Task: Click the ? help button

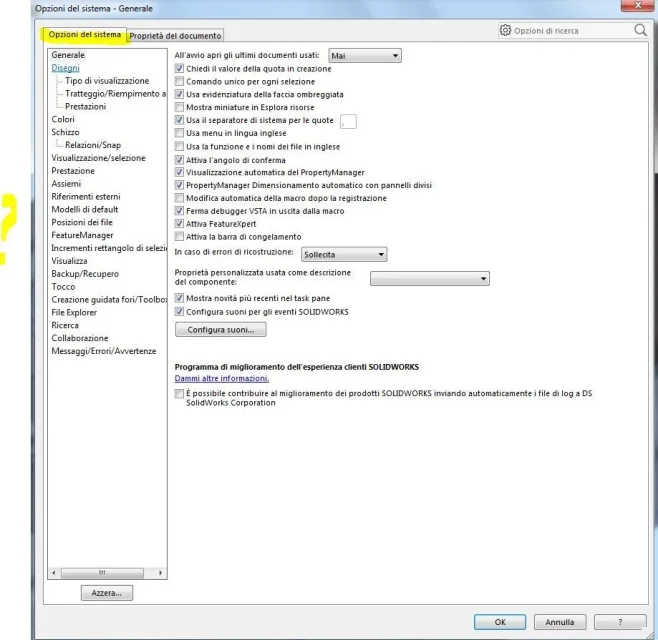Action: 620,622
